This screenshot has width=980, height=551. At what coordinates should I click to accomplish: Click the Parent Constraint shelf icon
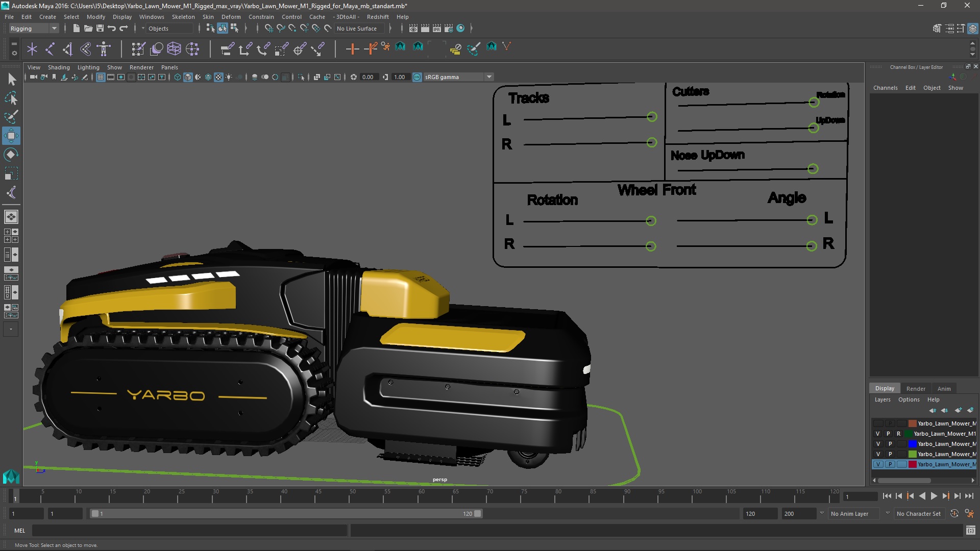coord(227,49)
